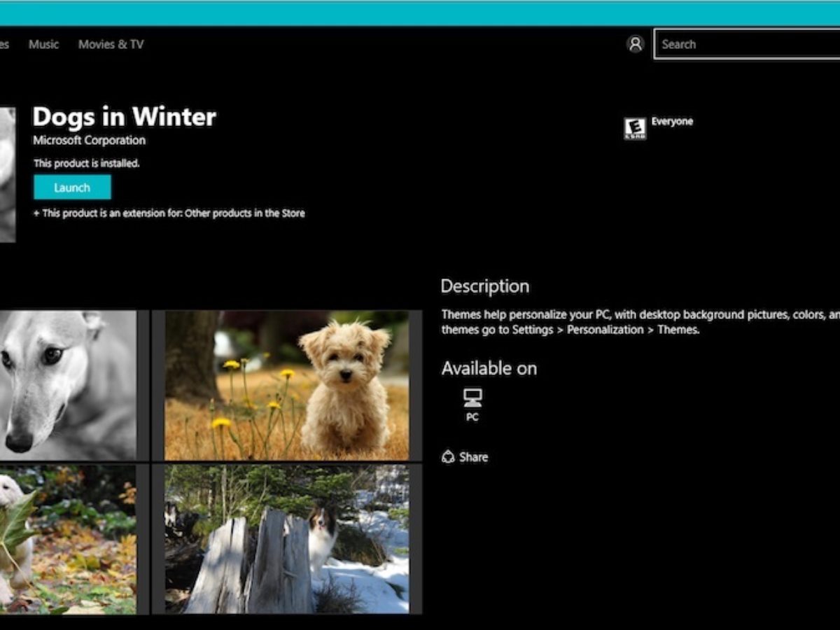The height and width of the screenshot is (630, 840).
Task: Expand the product extension info plus sign
Action: point(36,213)
